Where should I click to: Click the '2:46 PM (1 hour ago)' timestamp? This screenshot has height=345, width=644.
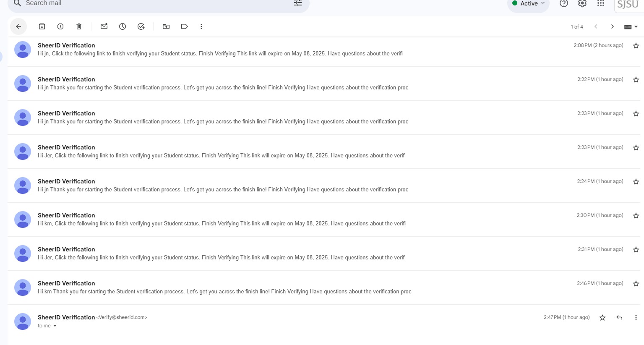(600, 283)
